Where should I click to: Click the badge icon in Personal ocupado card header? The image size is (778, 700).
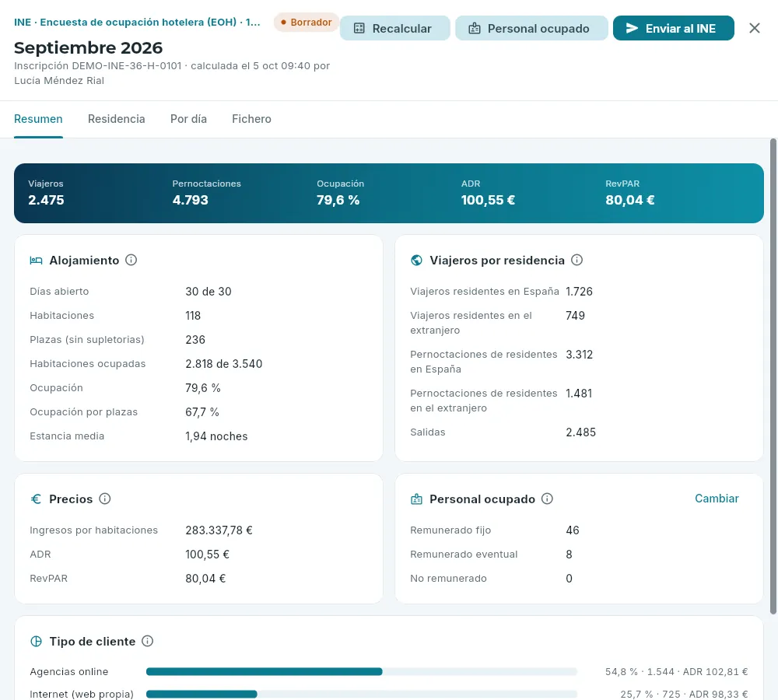pyautogui.click(x=416, y=499)
